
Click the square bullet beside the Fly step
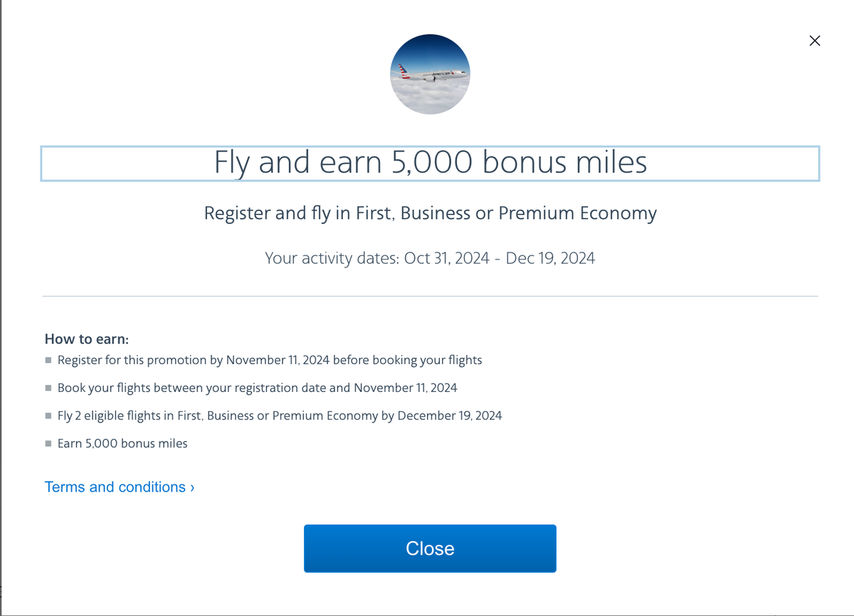click(49, 415)
